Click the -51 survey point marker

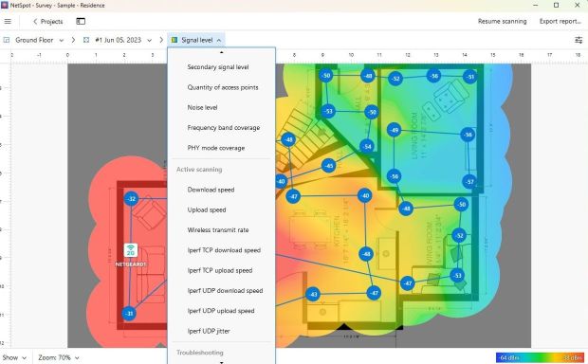click(x=470, y=77)
